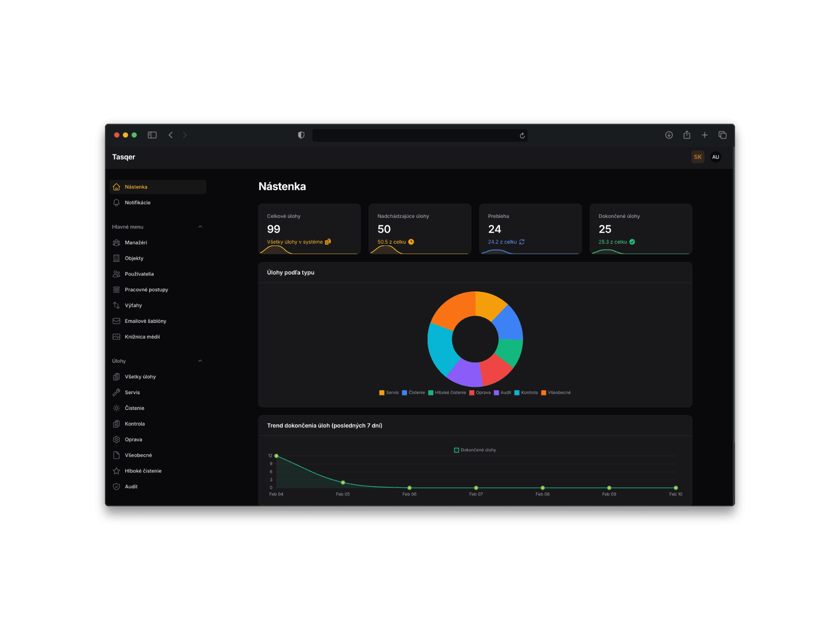Click the Oprava red legend swatch

click(472, 393)
